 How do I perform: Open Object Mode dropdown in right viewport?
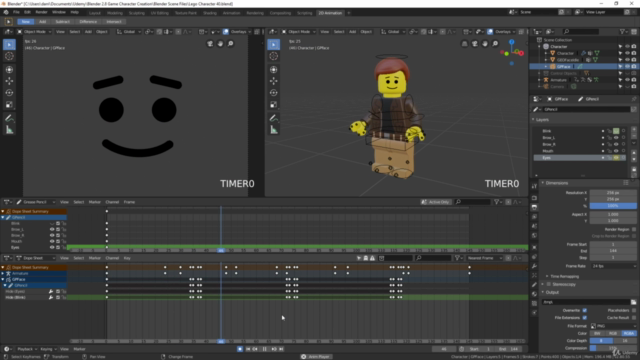click(299, 31)
